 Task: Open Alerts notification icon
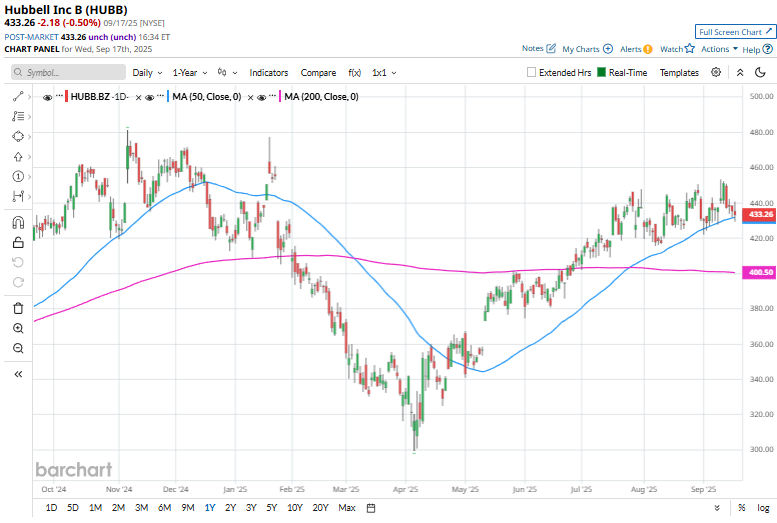coord(648,49)
